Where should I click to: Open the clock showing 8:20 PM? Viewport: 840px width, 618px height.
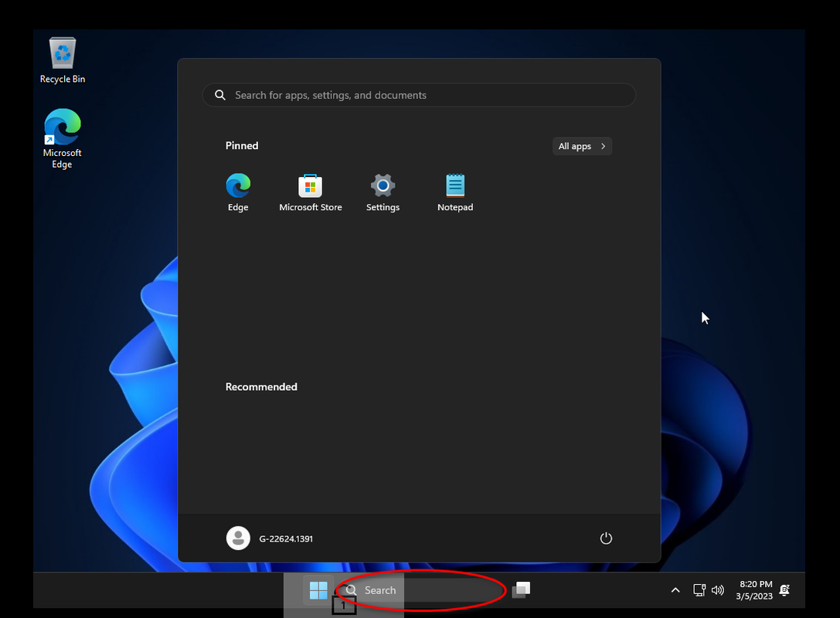pos(754,590)
